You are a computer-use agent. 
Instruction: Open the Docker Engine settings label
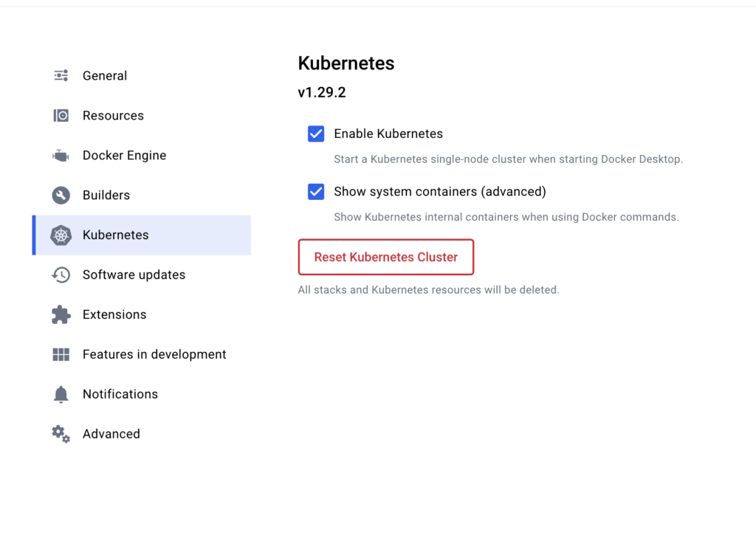pos(124,156)
